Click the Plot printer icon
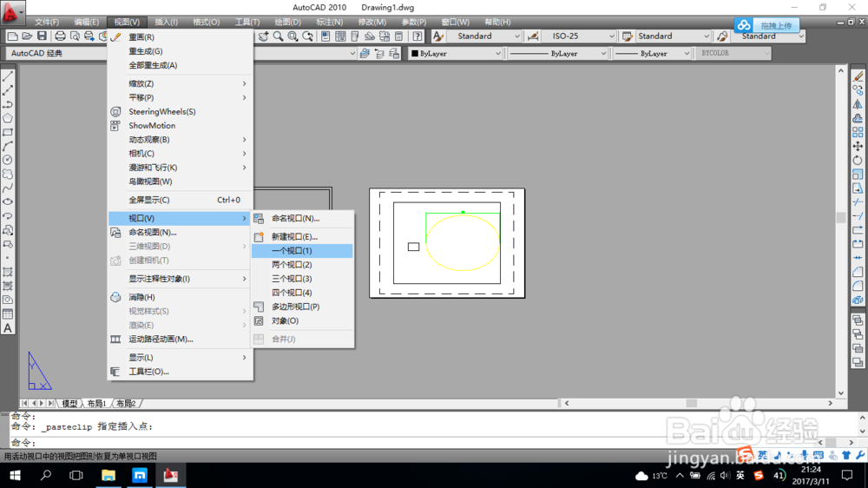The width and height of the screenshot is (868, 488). 60,36
